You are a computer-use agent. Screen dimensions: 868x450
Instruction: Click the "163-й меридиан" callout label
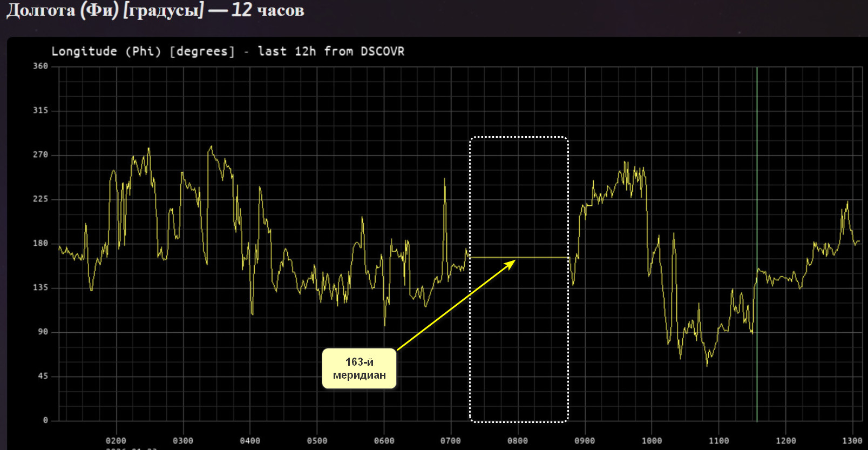click(x=359, y=368)
